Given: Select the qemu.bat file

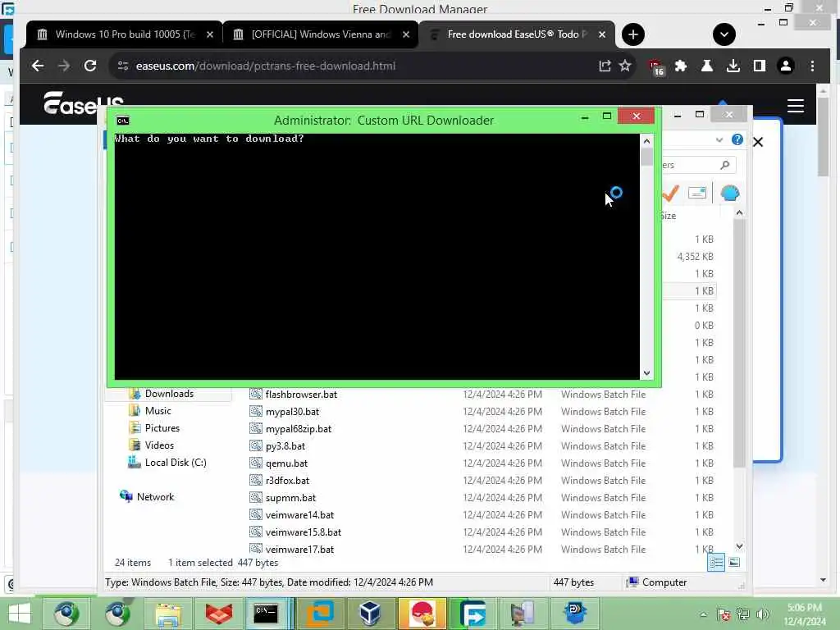Looking at the screenshot, I should click(x=286, y=463).
